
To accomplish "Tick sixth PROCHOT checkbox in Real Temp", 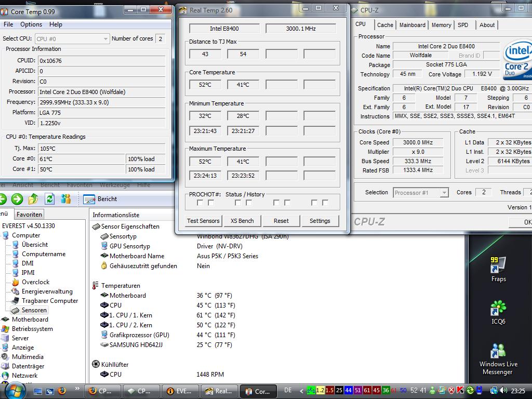I will coord(287,203).
